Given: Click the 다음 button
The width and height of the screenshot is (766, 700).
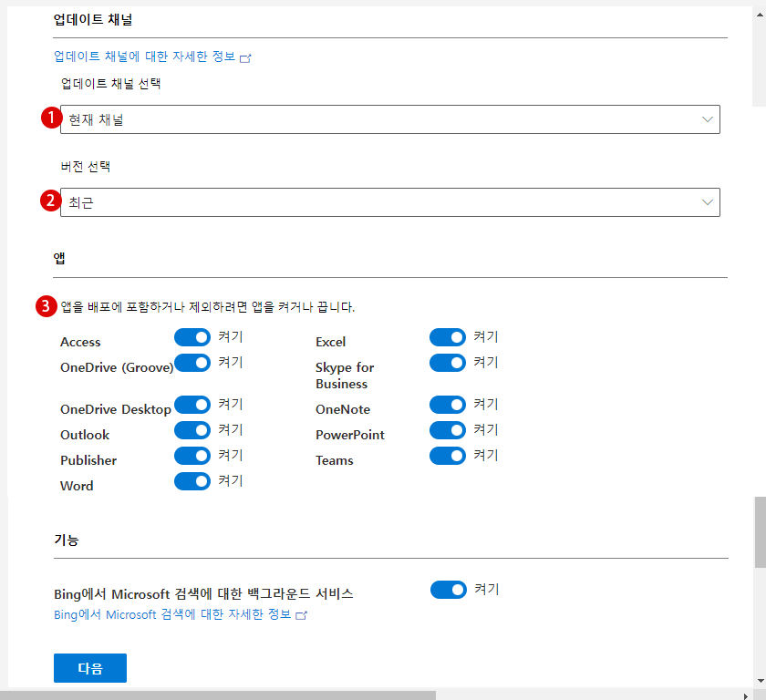Looking at the screenshot, I should pos(90,668).
